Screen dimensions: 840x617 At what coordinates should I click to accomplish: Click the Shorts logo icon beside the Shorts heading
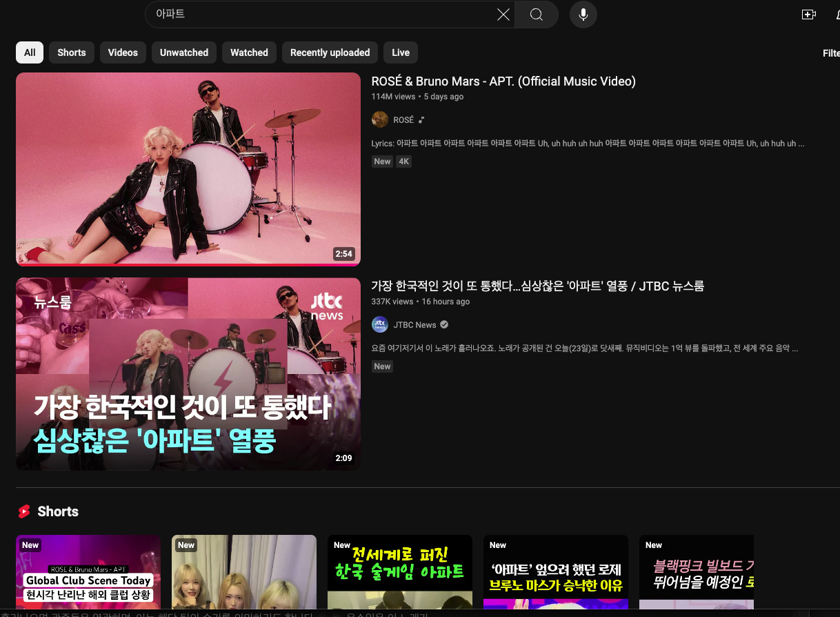[26, 511]
